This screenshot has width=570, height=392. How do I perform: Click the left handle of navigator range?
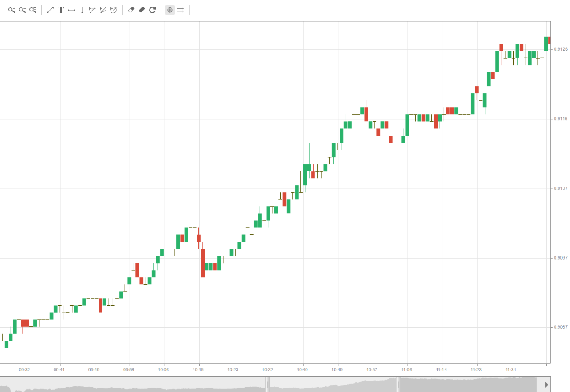pyautogui.click(x=267, y=384)
